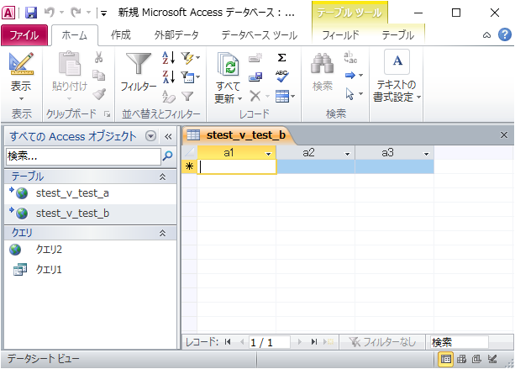
Task: Open the ファイル tab
Action: click(24, 35)
